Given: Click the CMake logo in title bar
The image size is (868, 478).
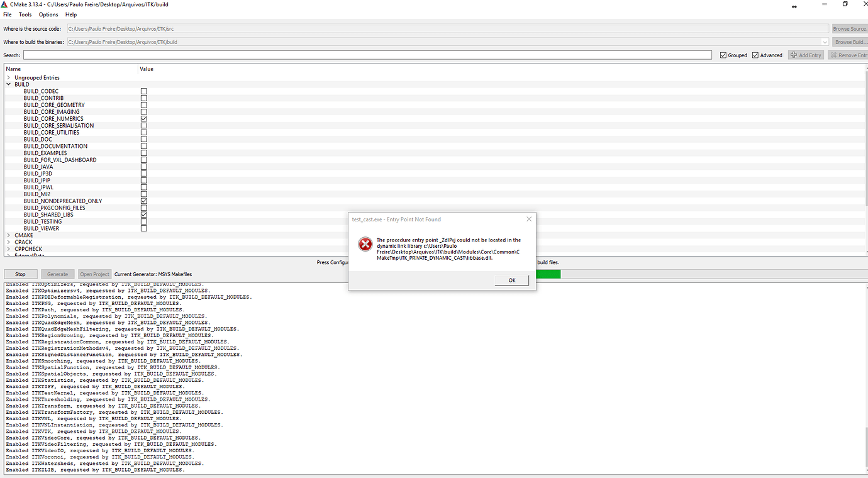Looking at the screenshot, I should (4, 4).
